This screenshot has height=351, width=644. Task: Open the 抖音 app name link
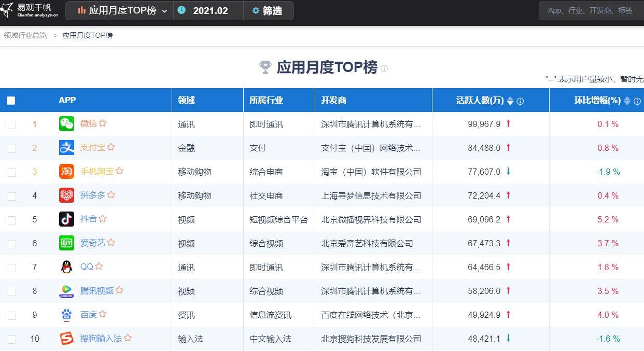pyautogui.click(x=88, y=219)
